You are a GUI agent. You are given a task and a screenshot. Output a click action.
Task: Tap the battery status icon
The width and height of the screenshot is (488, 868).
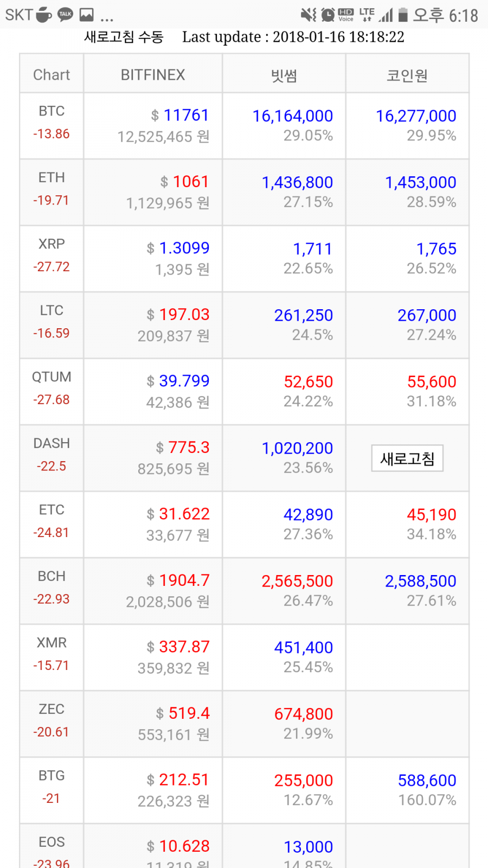403,15
